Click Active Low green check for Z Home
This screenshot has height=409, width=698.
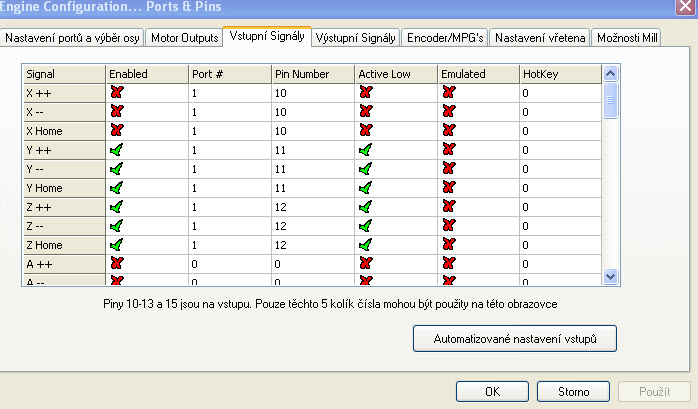pyautogui.click(x=365, y=244)
